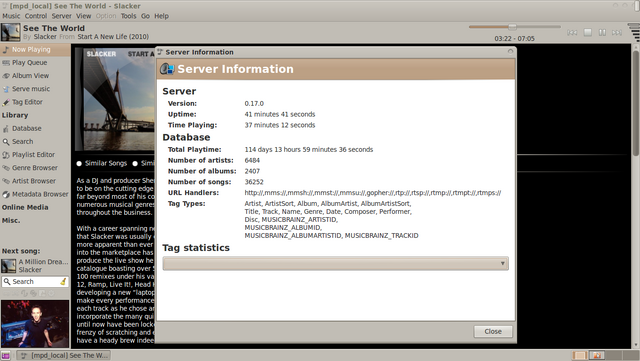
Task: Click the Next song album thumbnail
Action: pos(9,266)
